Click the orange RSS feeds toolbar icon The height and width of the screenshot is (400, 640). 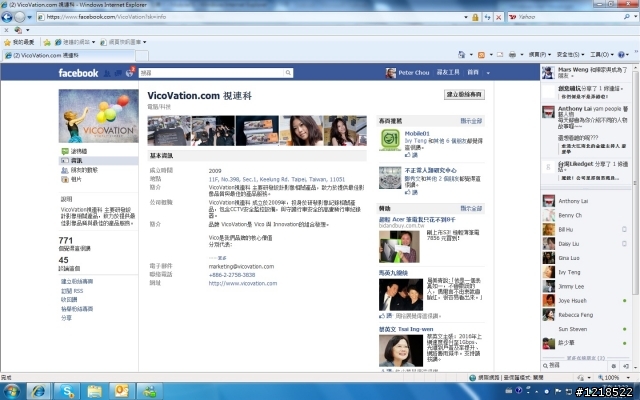(x=482, y=55)
